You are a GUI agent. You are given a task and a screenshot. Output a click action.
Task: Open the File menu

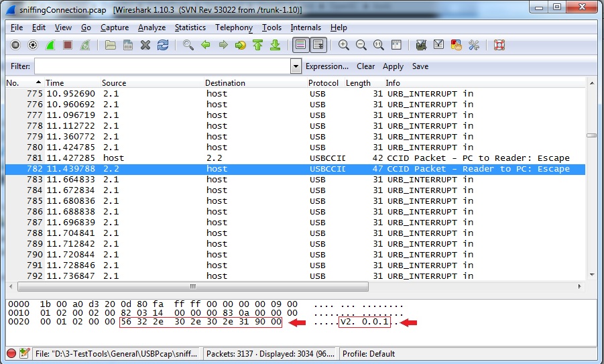click(17, 27)
